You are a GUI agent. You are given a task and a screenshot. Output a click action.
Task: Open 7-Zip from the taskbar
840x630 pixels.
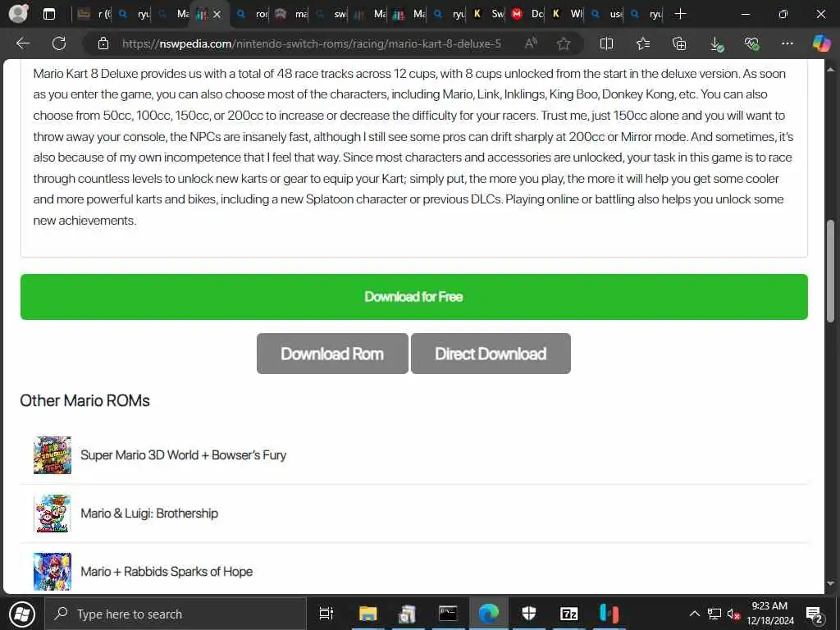[568, 614]
